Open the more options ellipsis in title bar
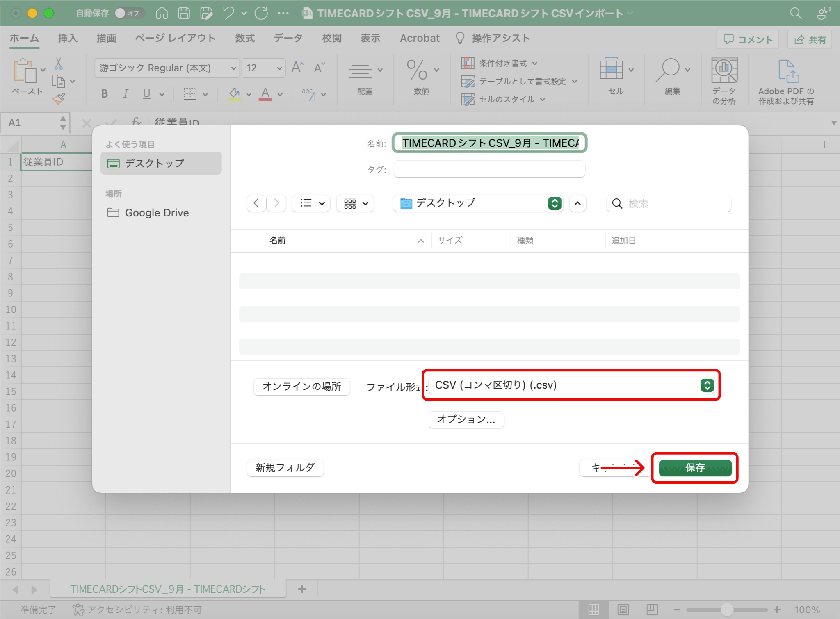 click(x=283, y=13)
